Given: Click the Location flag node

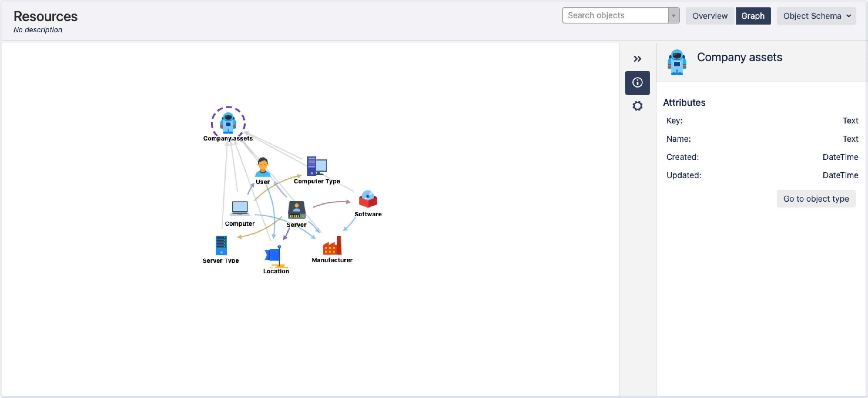Looking at the screenshot, I should (275, 256).
